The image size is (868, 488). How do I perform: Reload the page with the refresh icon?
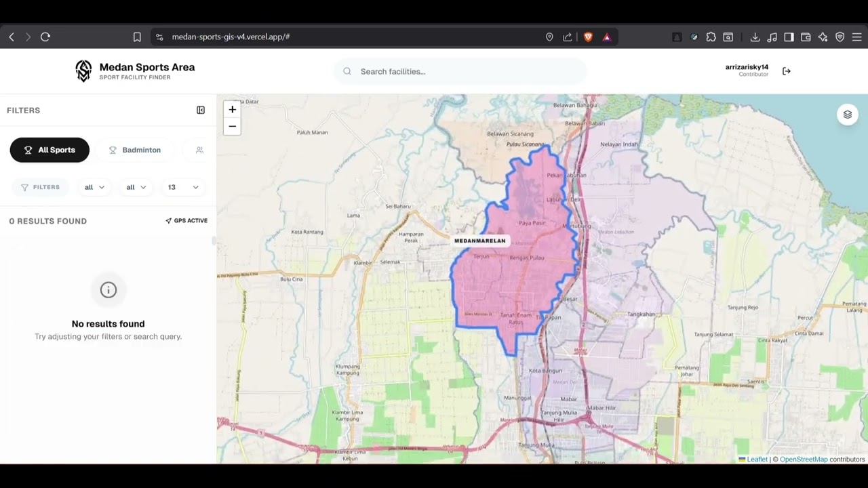click(45, 37)
